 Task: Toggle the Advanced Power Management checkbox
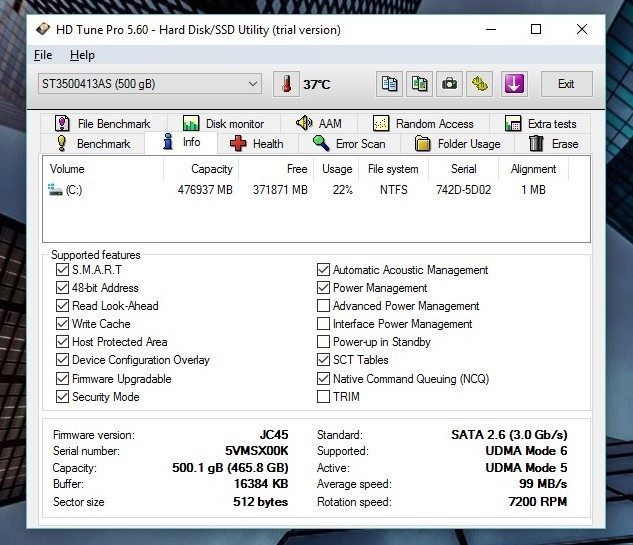tap(323, 306)
